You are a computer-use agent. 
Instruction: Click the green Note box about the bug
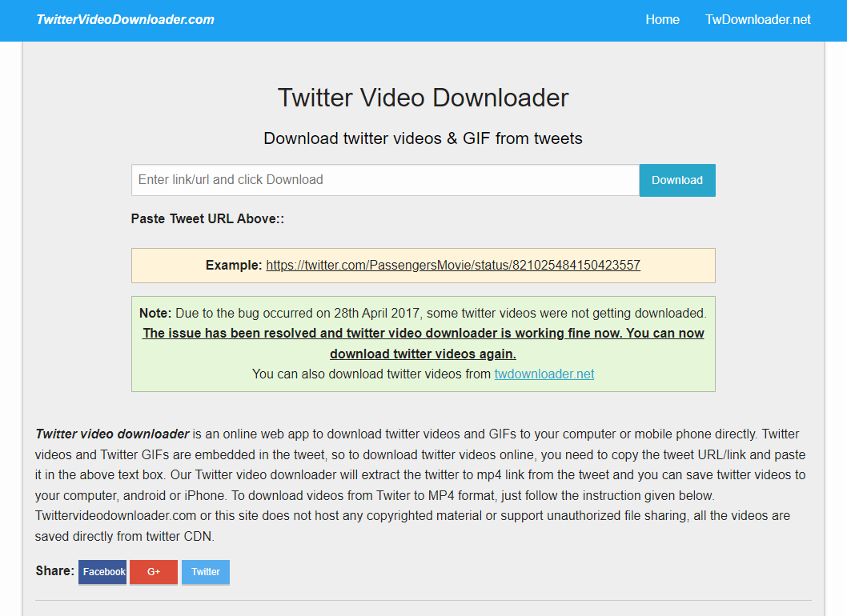click(x=423, y=344)
